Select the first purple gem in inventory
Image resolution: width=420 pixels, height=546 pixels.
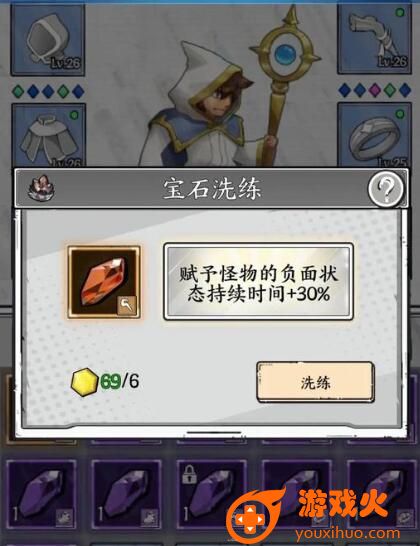(x=41, y=494)
